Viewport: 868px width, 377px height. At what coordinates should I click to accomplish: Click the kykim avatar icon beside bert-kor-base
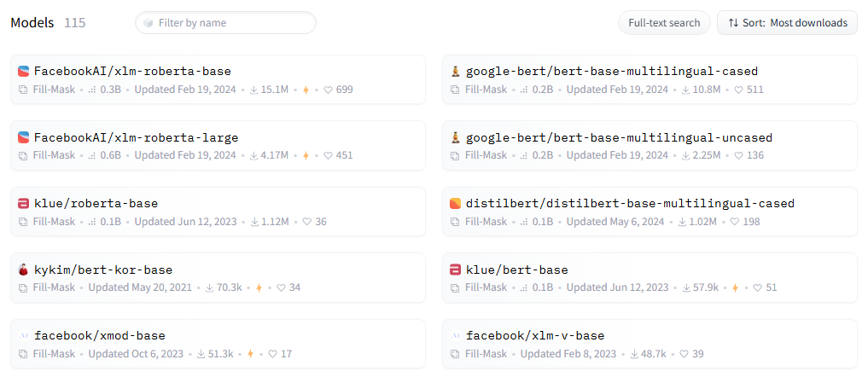click(23, 270)
